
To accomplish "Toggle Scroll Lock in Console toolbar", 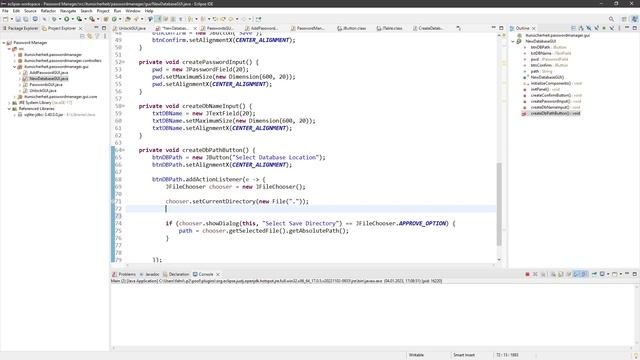I will coord(560,274).
